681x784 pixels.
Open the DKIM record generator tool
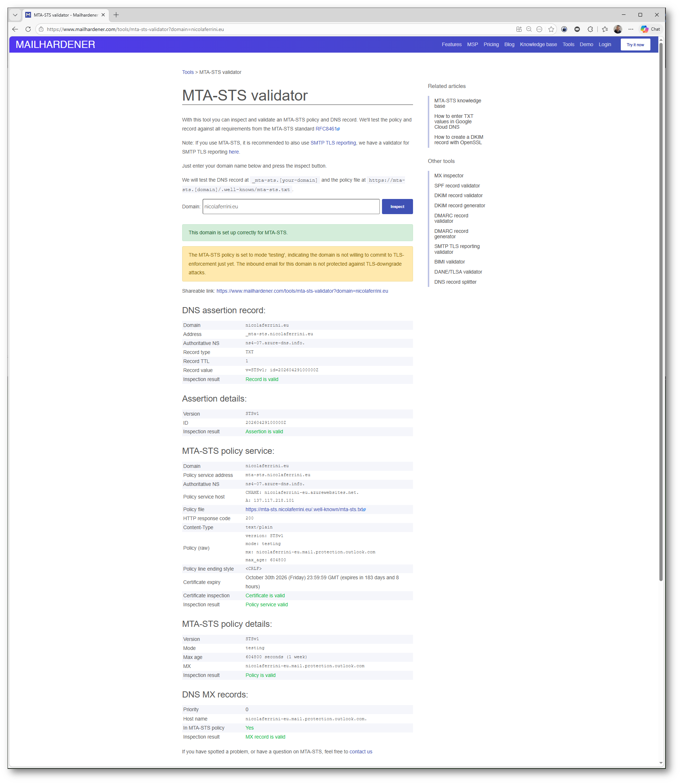coord(460,205)
